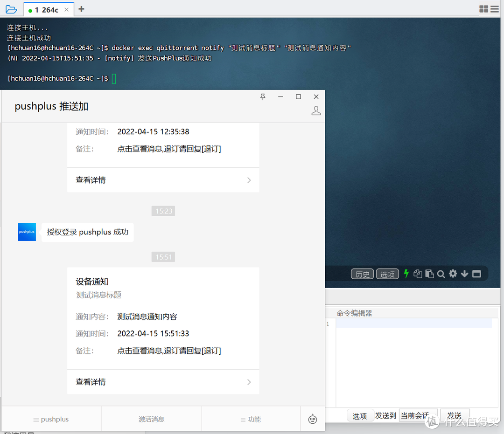Click the copy icon in terminal toolbar
This screenshot has height=434, width=504.
[x=418, y=274]
